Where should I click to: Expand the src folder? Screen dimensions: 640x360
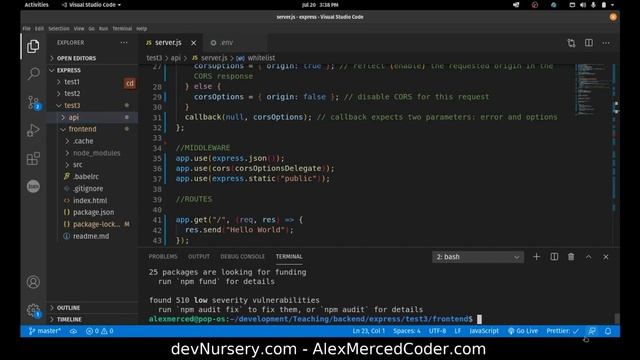point(77,165)
